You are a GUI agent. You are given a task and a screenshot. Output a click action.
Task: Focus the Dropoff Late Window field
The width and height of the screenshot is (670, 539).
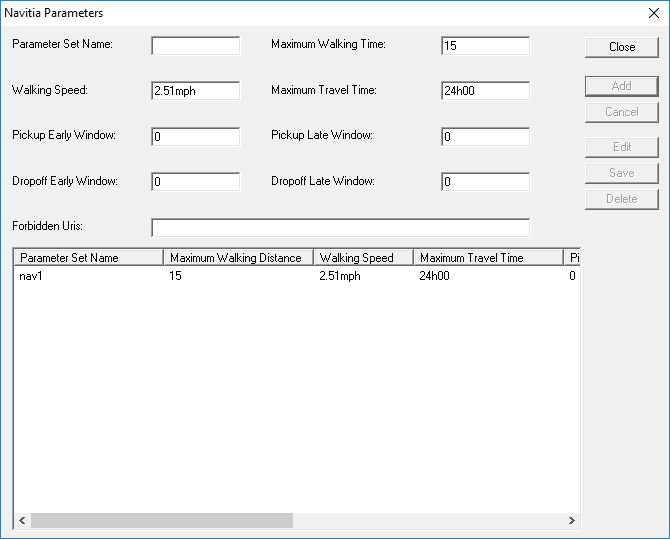(485, 182)
